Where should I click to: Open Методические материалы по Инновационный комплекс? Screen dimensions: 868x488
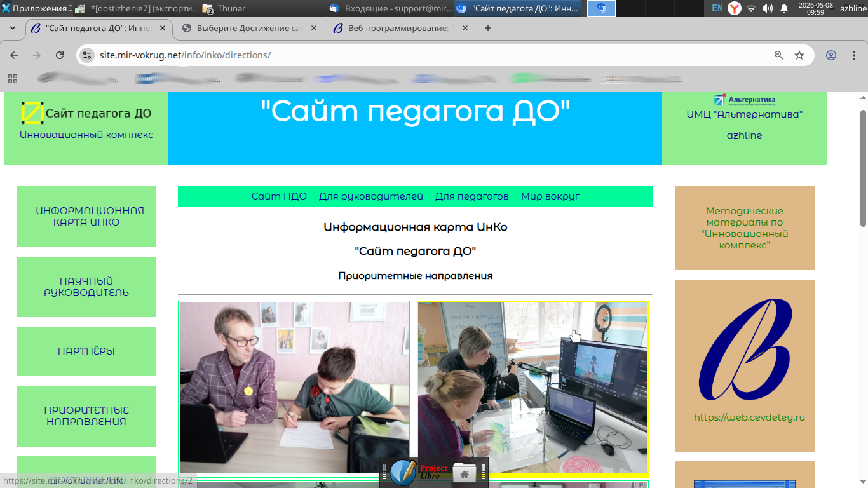tap(745, 228)
